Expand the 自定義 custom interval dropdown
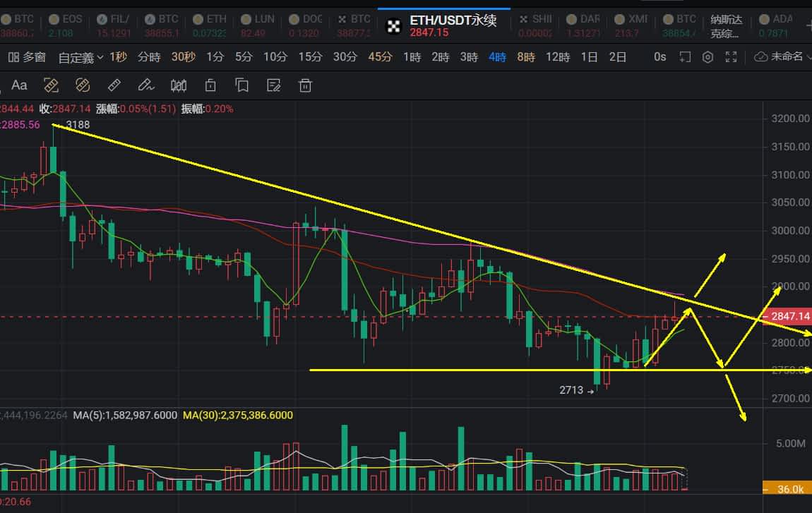812x513 pixels. 80,57
